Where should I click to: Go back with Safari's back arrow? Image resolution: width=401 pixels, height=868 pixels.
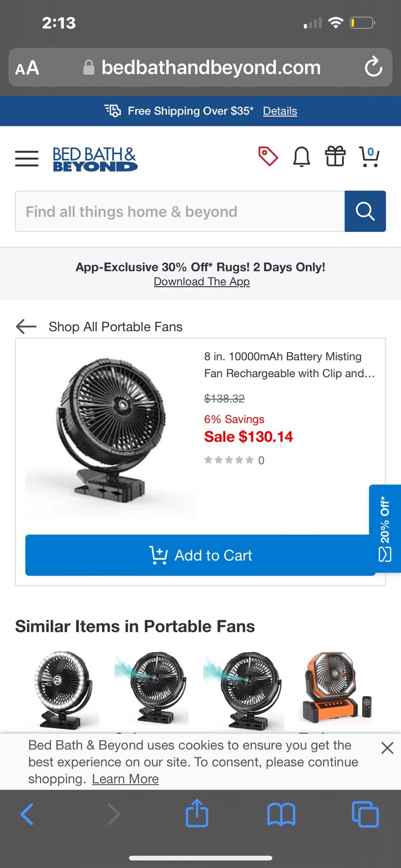[27, 814]
